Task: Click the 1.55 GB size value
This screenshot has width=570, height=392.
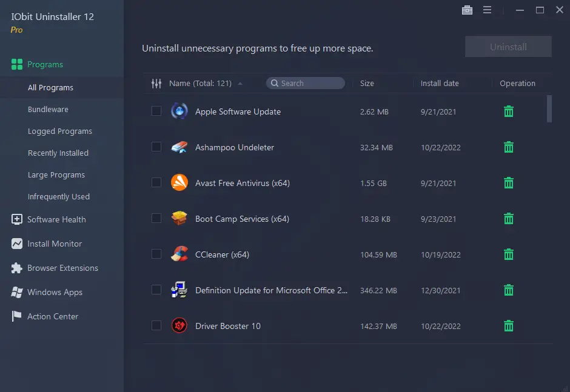Action: coord(374,184)
